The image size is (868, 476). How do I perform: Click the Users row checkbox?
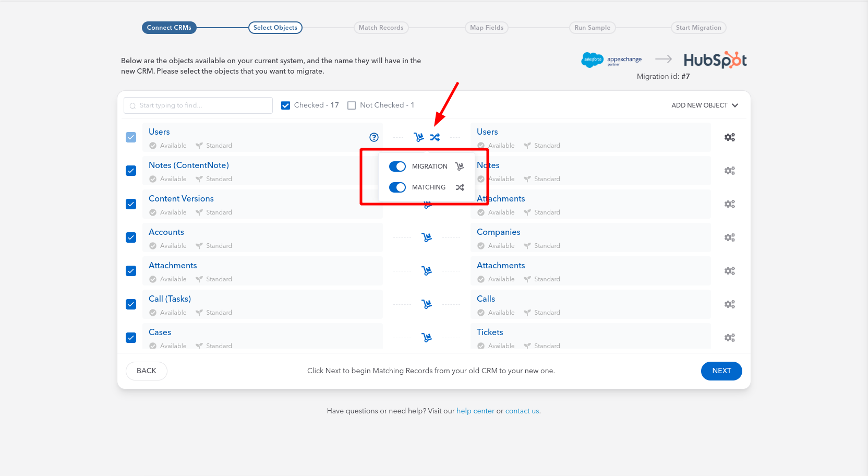click(x=131, y=137)
